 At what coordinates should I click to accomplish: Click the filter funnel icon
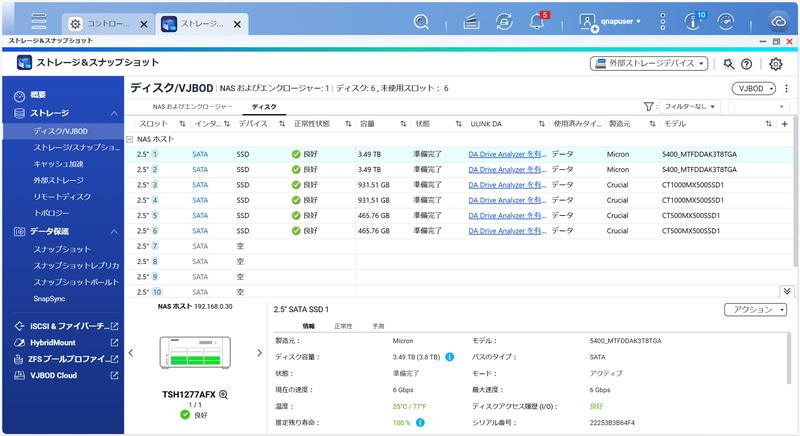coord(648,107)
